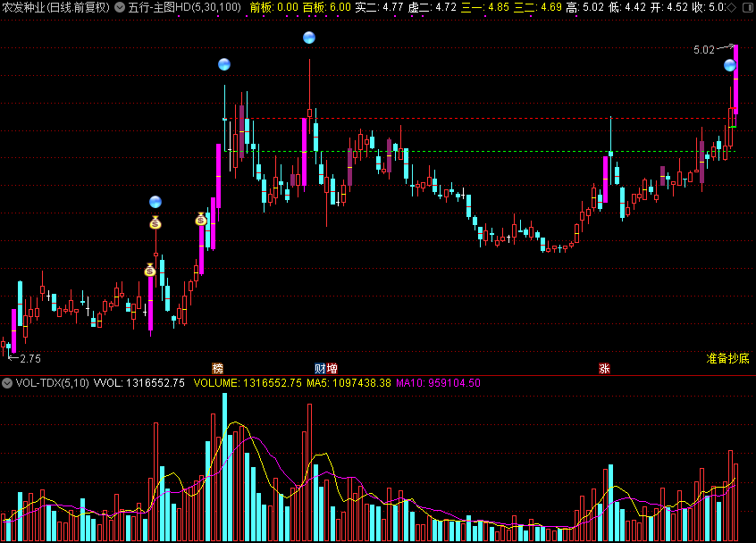Viewport: 756px width, 543px height.
Task: Select the 实二: 4.77 value
Action: 379,7
